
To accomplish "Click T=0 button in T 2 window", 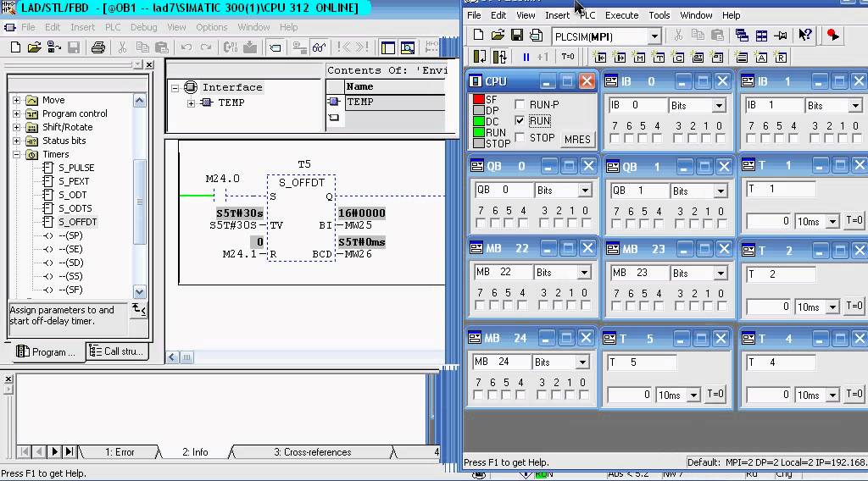I will pyautogui.click(x=854, y=306).
